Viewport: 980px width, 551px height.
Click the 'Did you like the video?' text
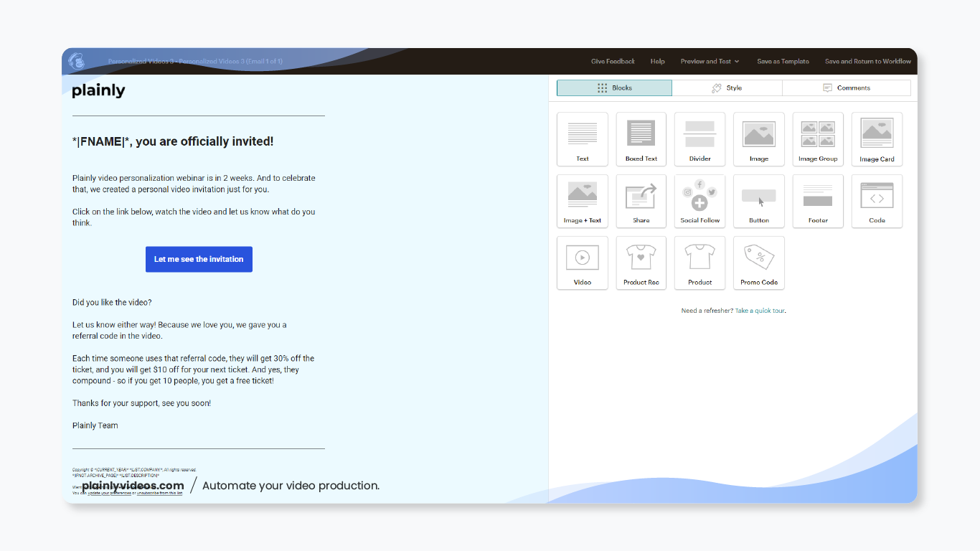(x=112, y=303)
